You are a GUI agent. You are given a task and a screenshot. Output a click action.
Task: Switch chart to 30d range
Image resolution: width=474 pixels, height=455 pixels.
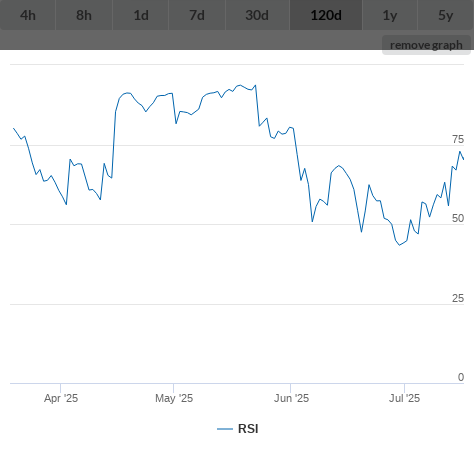(x=257, y=15)
